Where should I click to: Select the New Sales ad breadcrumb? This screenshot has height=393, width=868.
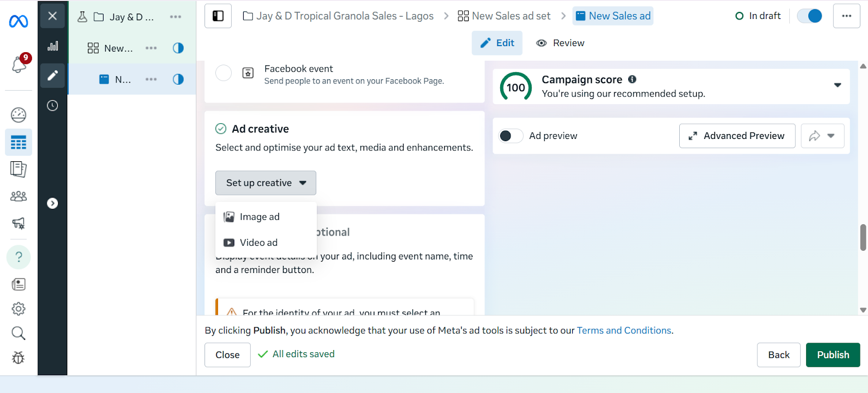(x=613, y=16)
